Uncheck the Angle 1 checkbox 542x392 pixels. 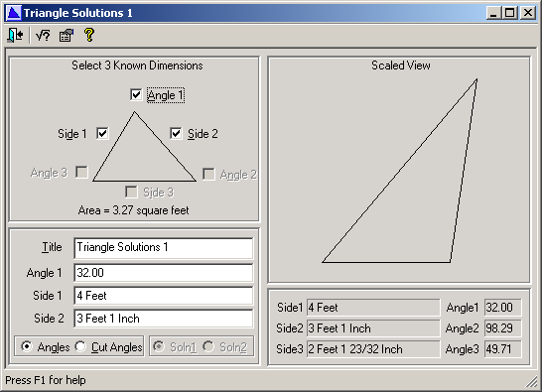tap(136, 94)
